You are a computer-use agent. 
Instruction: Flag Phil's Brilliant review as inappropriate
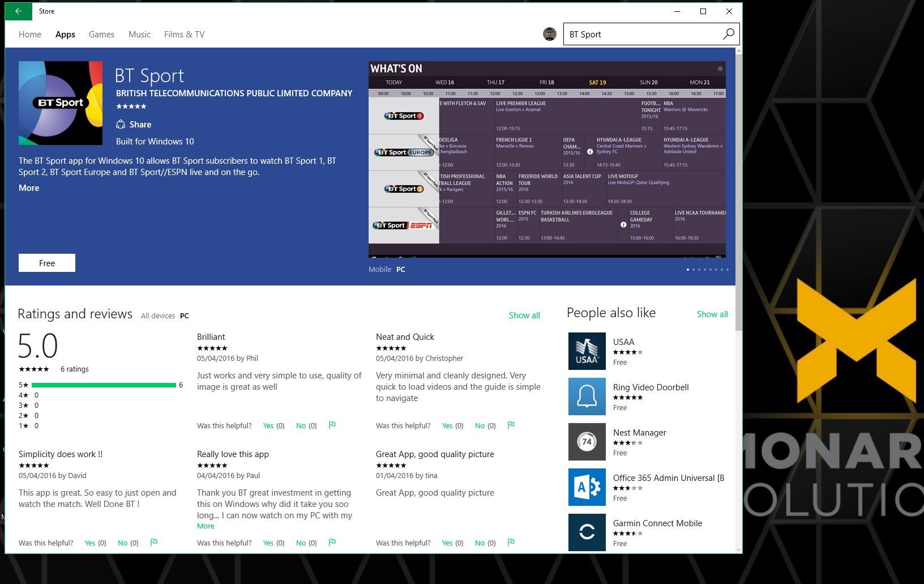click(332, 425)
